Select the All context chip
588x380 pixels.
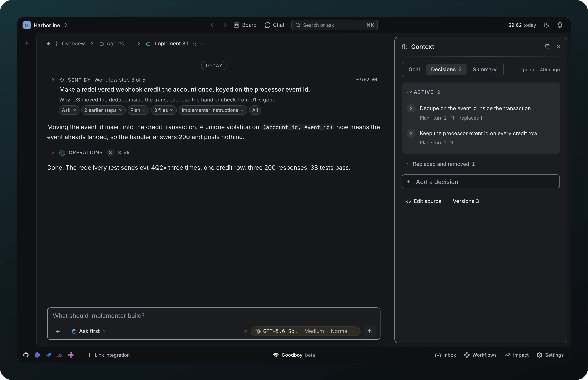[x=255, y=110]
